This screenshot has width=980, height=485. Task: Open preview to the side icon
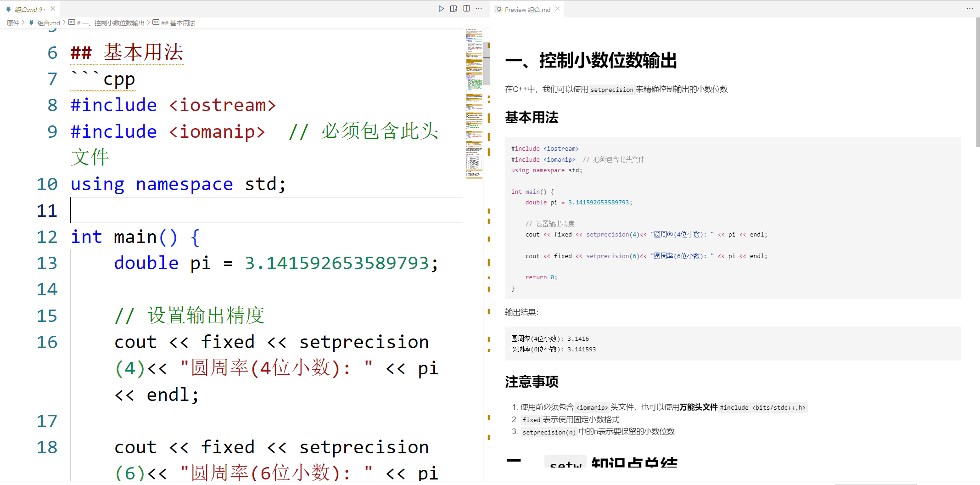[454, 9]
